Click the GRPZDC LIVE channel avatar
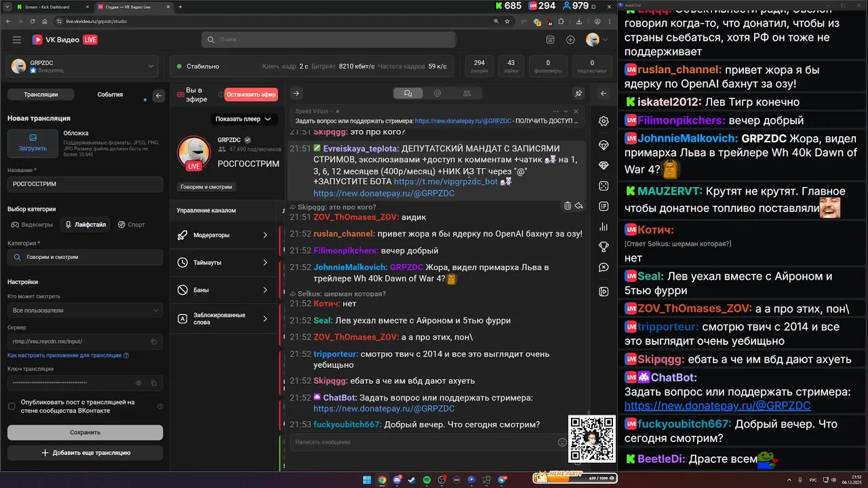The height and width of the screenshot is (488, 868). click(x=194, y=153)
